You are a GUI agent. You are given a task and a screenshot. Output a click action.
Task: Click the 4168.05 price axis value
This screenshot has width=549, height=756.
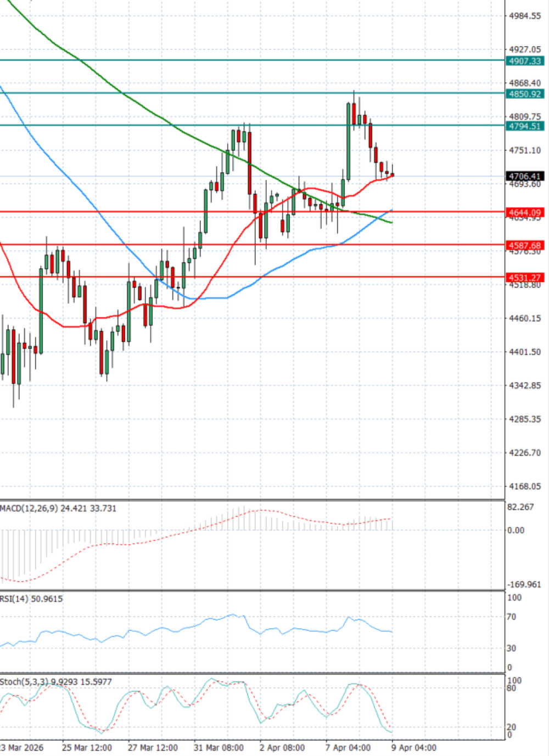coord(525,486)
